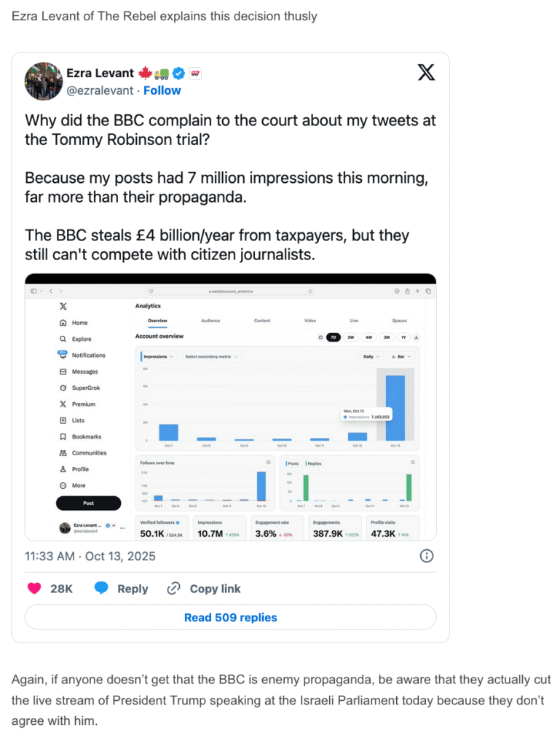This screenshot has height=746, width=560.
Task: Click the Bookmarks icon in the sidebar
Action: click(x=63, y=436)
